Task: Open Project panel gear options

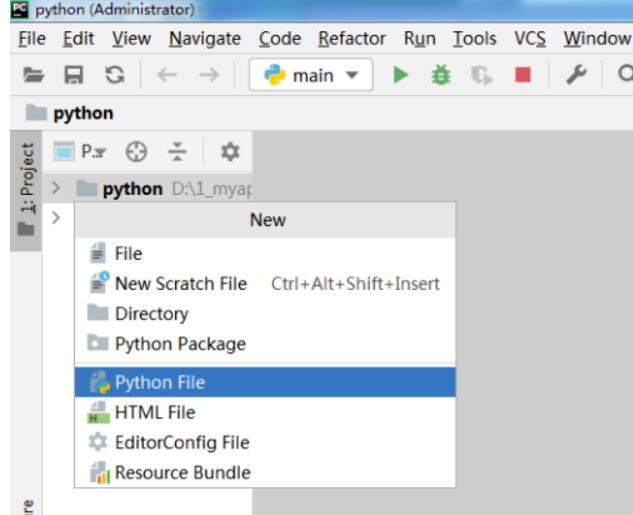Action: click(230, 152)
